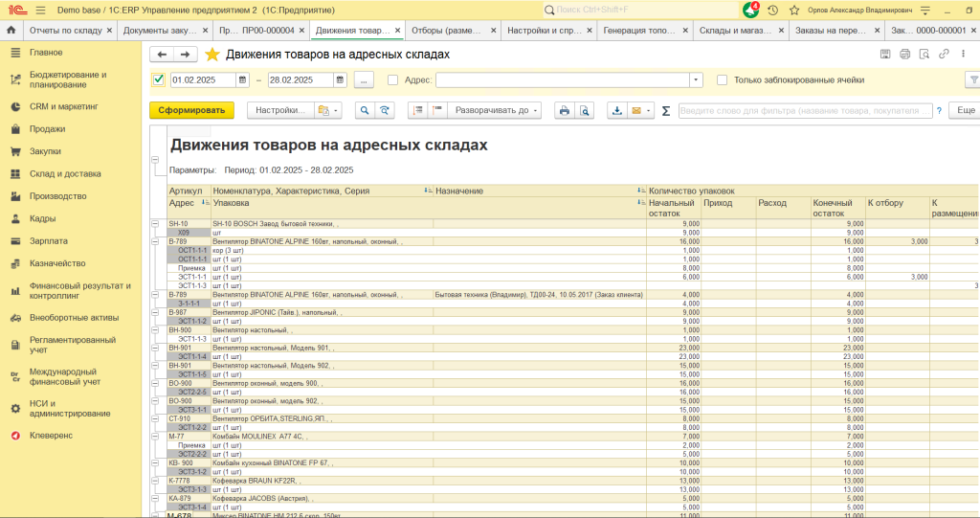Open calendar for start date 01.02.2025

pos(242,80)
